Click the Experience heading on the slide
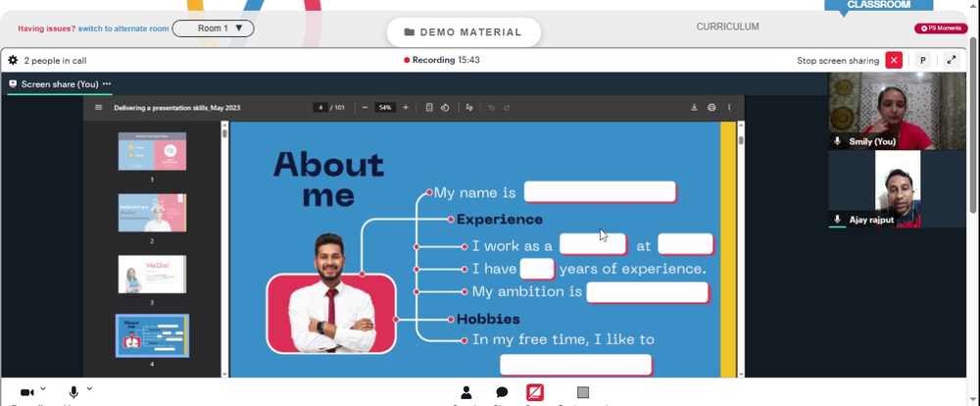 pos(500,220)
